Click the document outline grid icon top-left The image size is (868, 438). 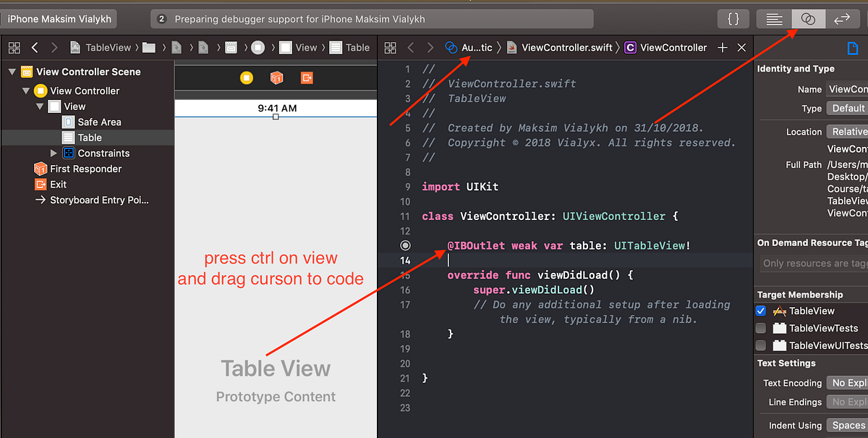[x=14, y=47]
